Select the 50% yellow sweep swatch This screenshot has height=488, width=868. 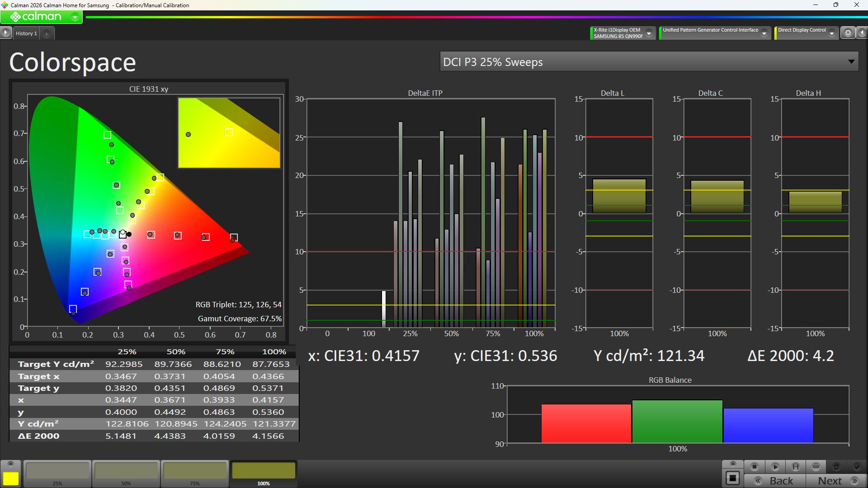click(x=126, y=473)
